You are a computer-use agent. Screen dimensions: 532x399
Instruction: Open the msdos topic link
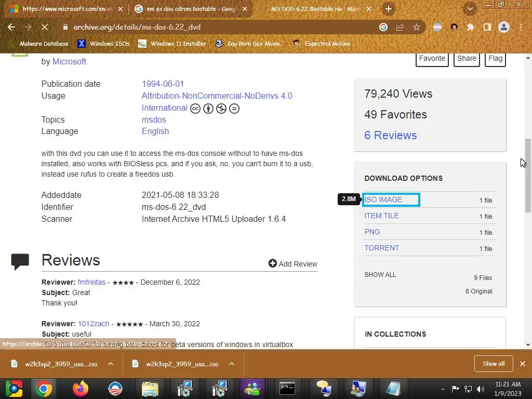154,120
